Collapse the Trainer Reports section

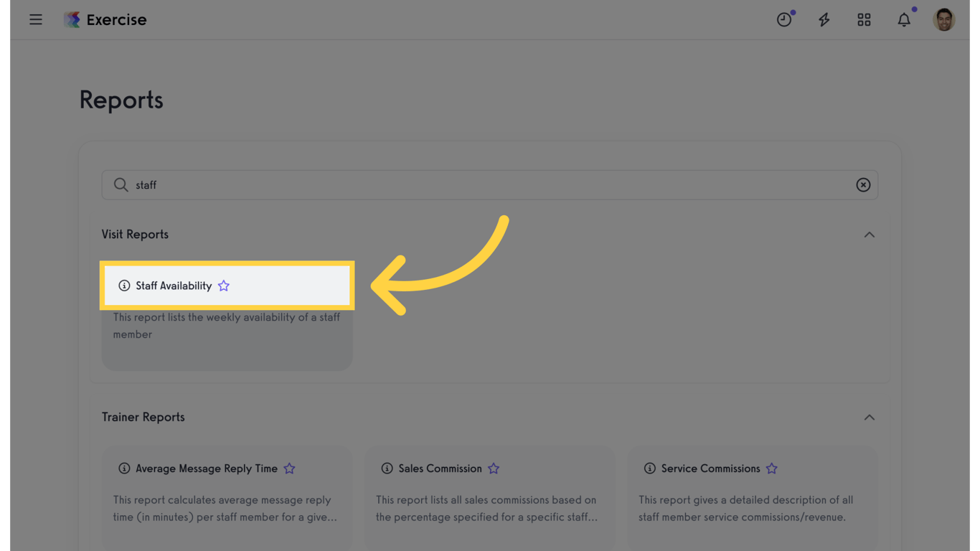(869, 418)
